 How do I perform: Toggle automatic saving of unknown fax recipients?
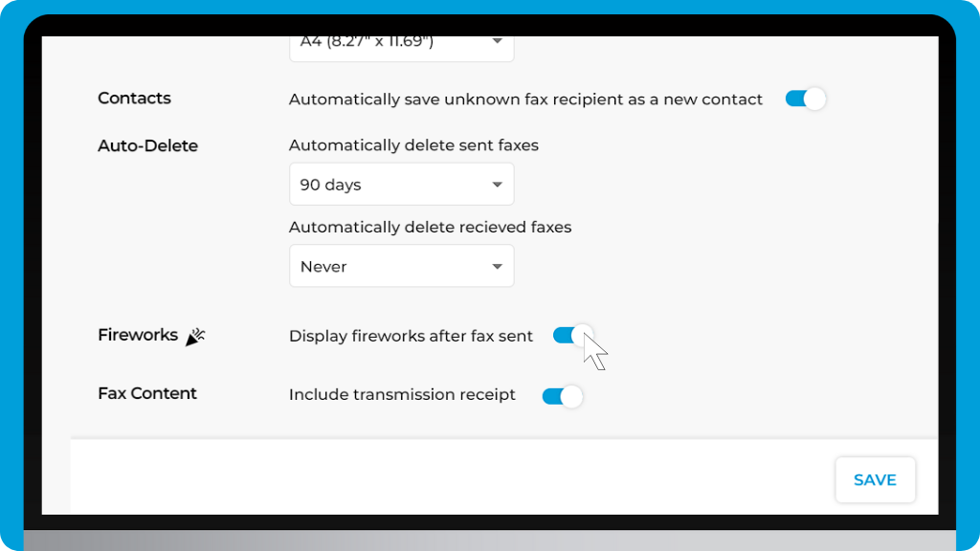point(806,99)
